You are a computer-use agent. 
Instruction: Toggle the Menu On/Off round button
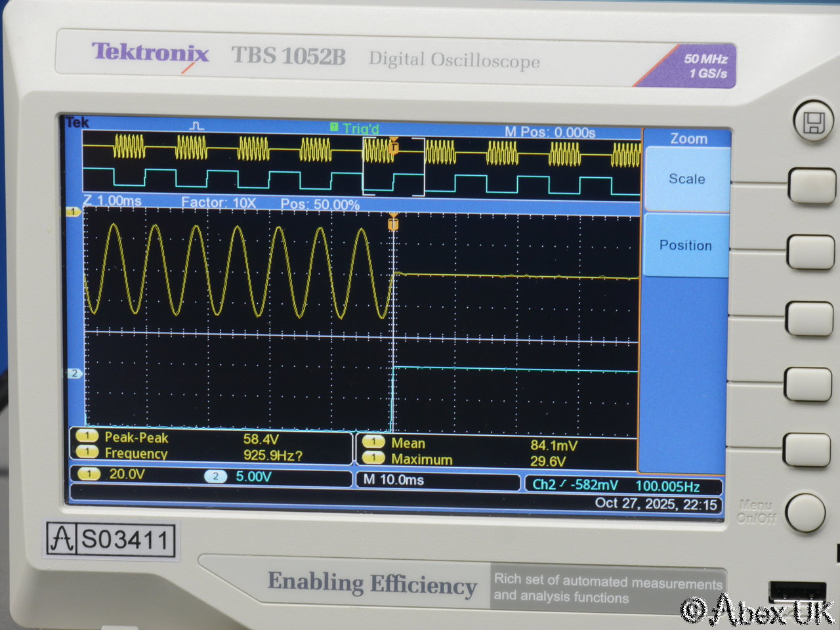pos(805,513)
